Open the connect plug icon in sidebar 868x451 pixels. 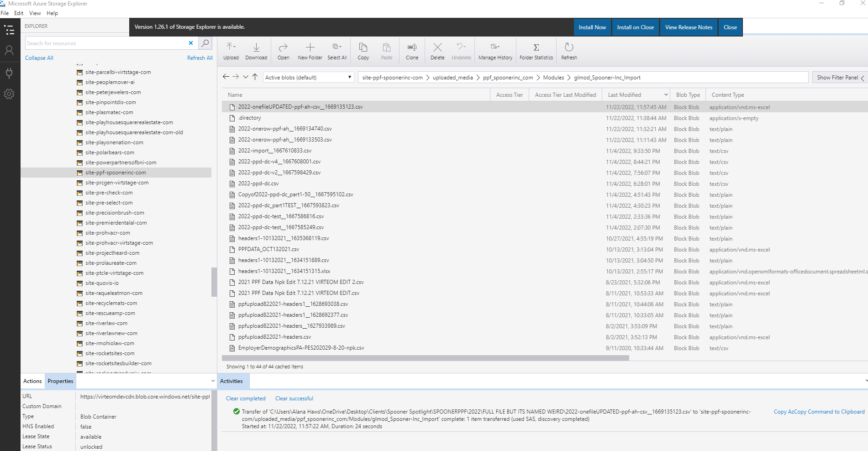tap(9, 73)
